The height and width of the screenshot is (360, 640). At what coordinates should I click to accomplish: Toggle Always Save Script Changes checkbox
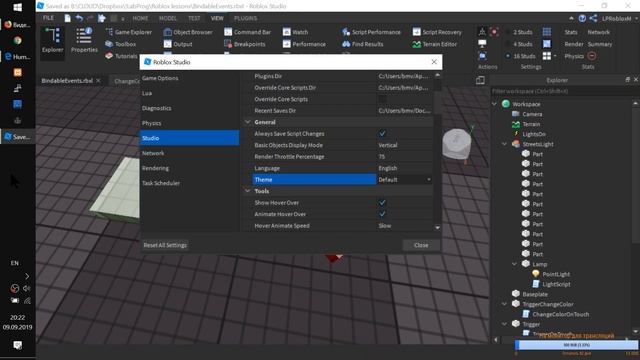click(x=382, y=133)
